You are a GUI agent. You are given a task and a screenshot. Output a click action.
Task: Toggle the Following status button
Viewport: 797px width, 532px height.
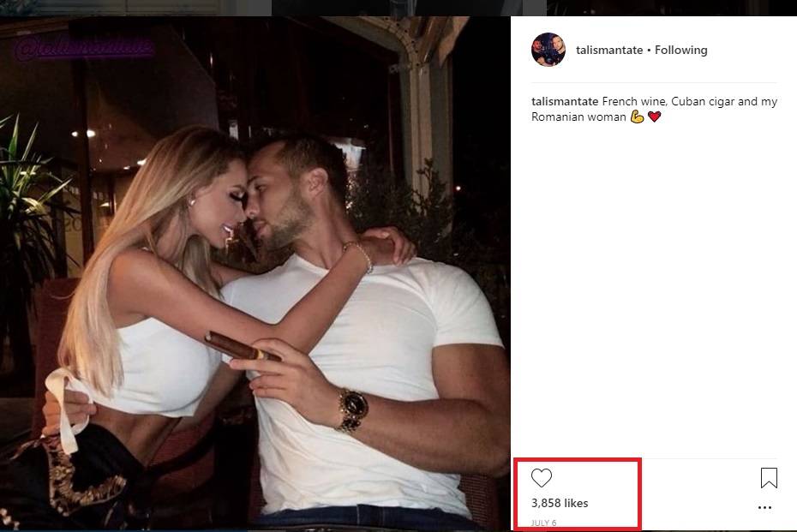[x=681, y=51]
